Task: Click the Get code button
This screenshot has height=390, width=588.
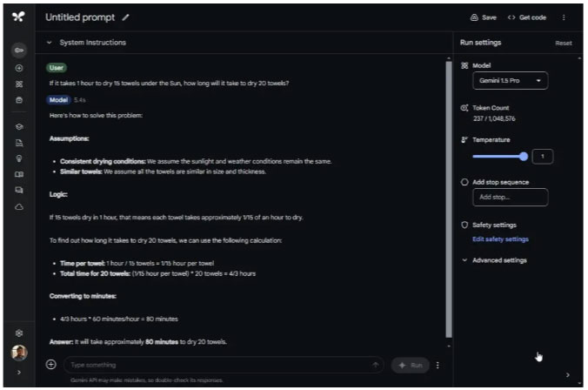Action: (x=526, y=17)
